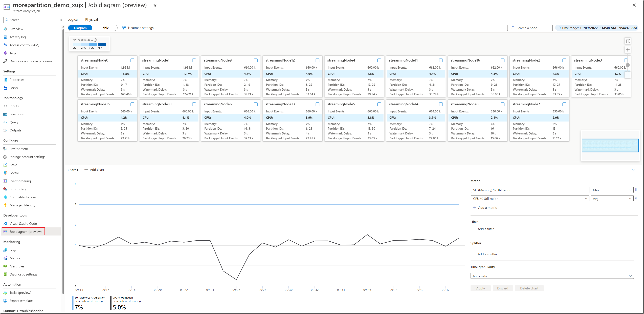Open Metrics under Monitoring
The width and height of the screenshot is (644, 314).
(x=15, y=258)
